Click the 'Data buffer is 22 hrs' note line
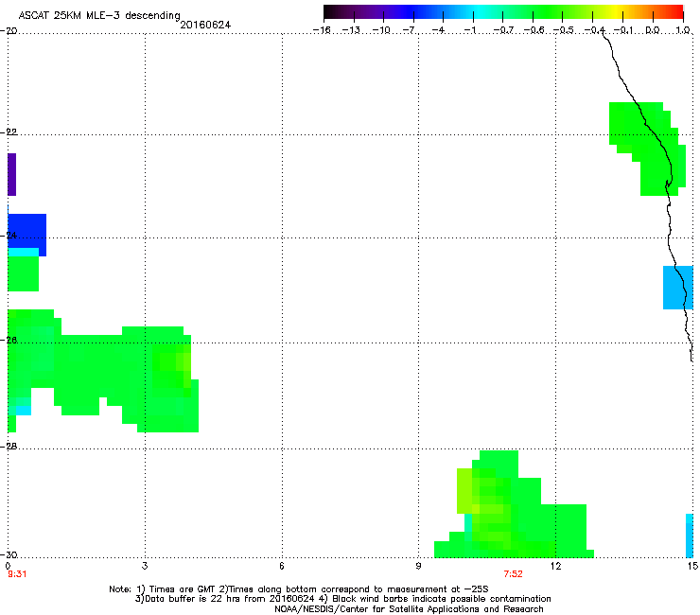The image size is (700, 615). (342, 599)
